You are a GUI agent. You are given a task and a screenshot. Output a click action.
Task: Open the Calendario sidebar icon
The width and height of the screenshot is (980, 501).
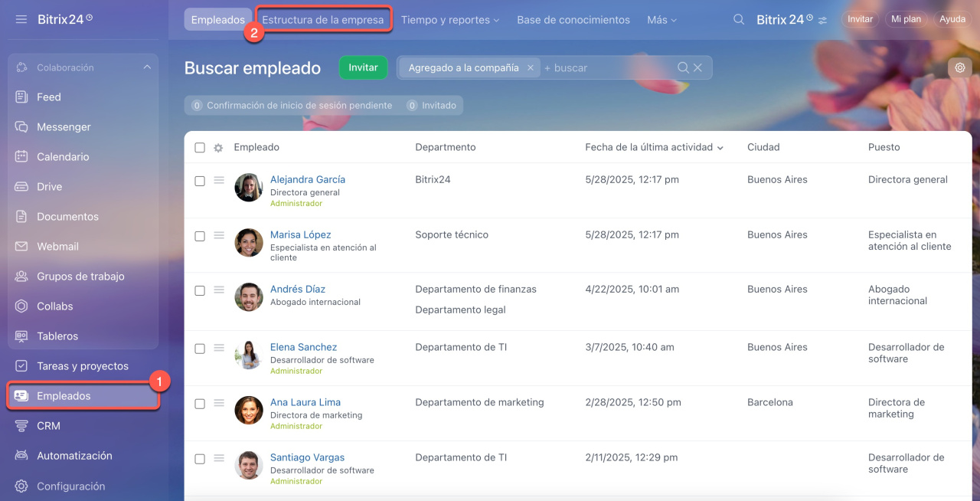21,157
